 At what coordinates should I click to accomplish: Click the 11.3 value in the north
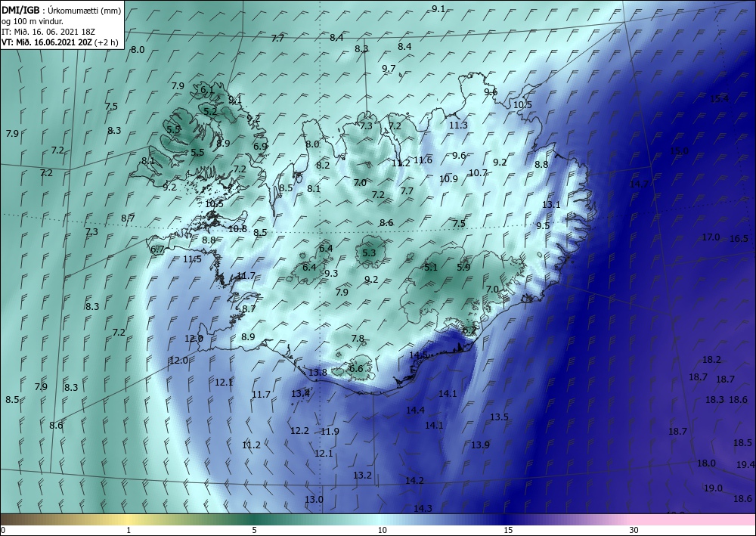[x=458, y=125]
